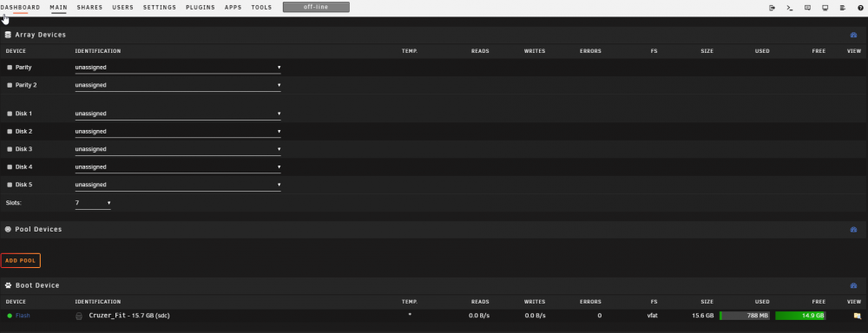Image resolution: width=868 pixels, height=333 pixels.
Task: Open the Apps tab
Action: click(233, 8)
